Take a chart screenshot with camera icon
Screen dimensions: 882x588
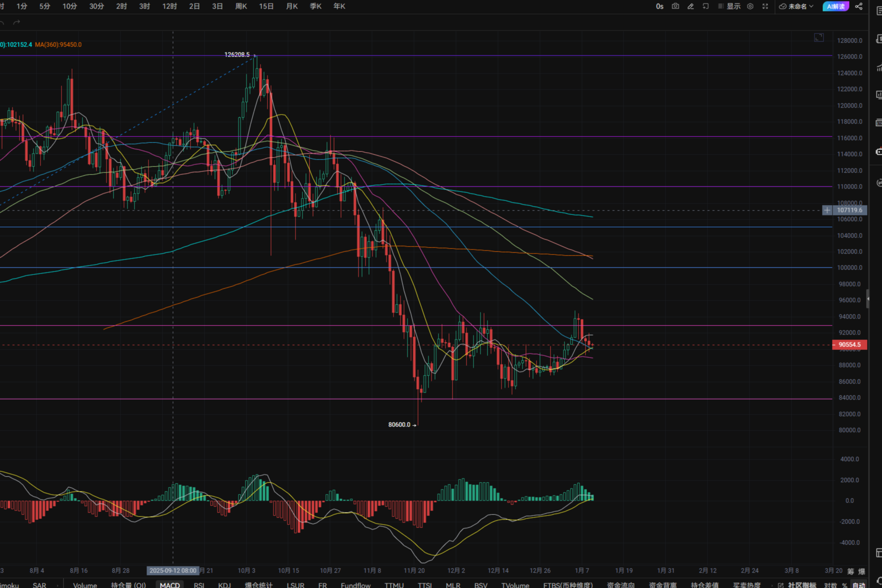[x=675, y=6]
